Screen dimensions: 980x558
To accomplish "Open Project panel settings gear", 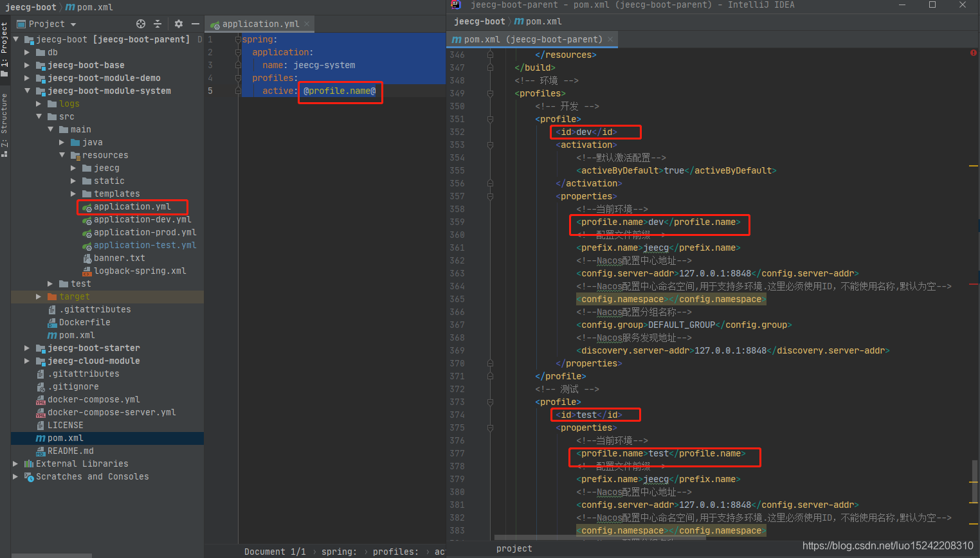I will click(x=179, y=24).
